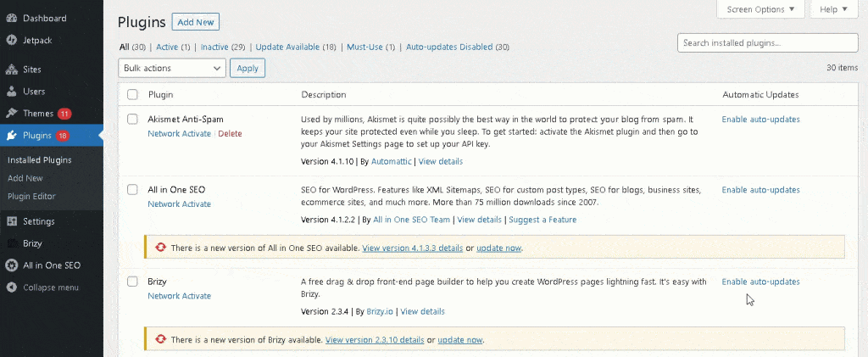Screen dimensions: 868x357
Task: Click the All in One SEO update notice icon
Action: pos(161,248)
